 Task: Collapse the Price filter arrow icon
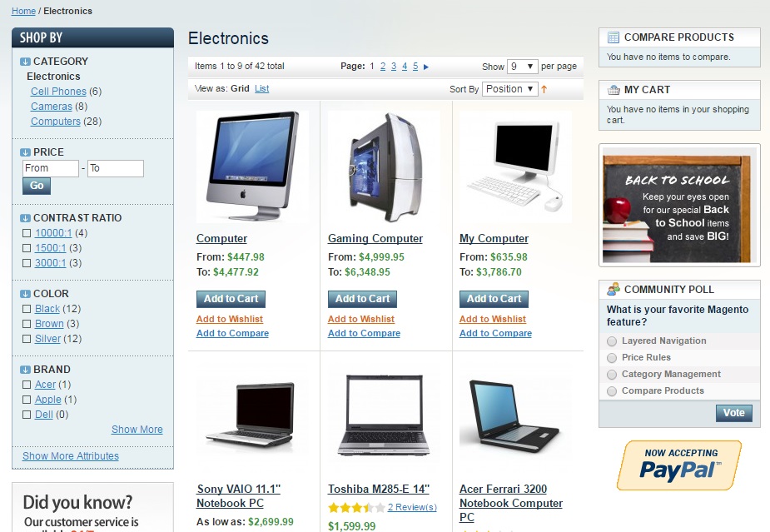click(x=25, y=152)
